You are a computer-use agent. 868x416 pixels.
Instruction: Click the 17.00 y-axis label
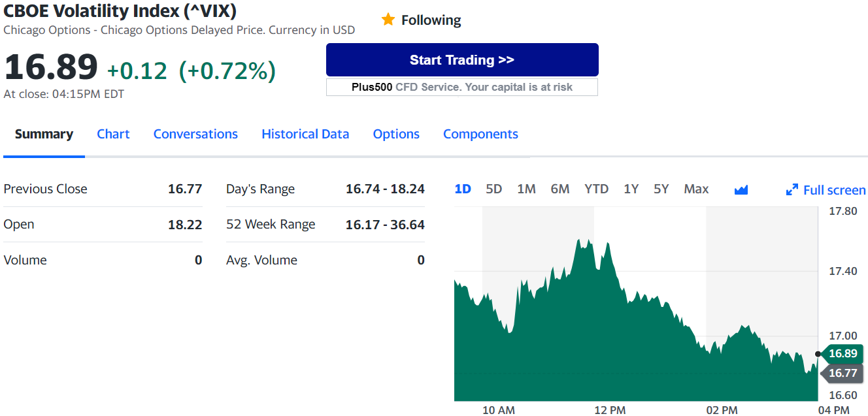843,336
